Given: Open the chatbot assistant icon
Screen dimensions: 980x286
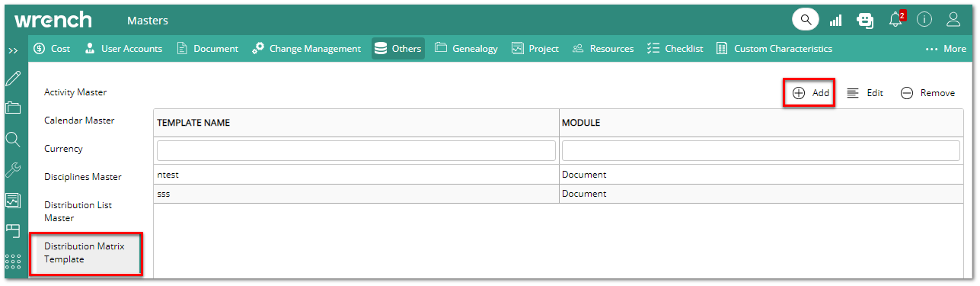Looking at the screenshot, I should [866, 21].
